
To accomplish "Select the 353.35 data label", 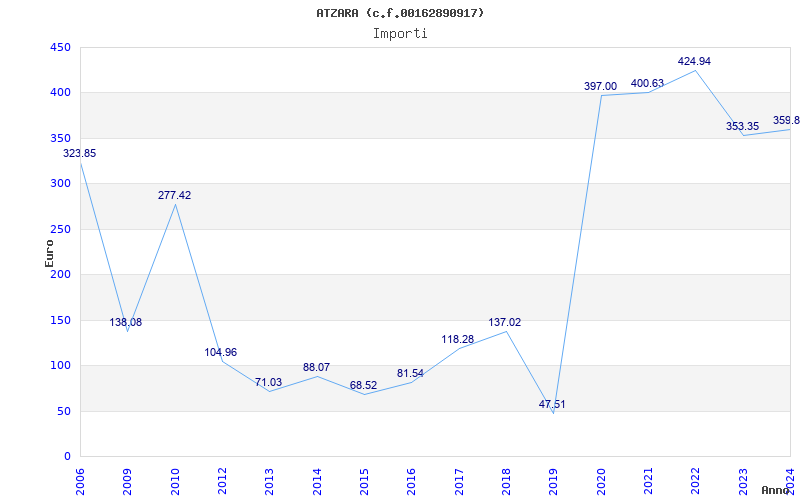I will 742,127.
